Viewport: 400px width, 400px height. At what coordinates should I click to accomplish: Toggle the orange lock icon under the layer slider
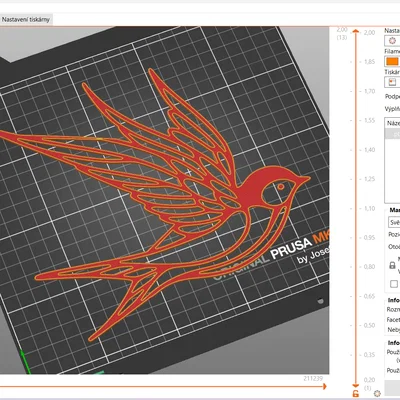point(356,394)
